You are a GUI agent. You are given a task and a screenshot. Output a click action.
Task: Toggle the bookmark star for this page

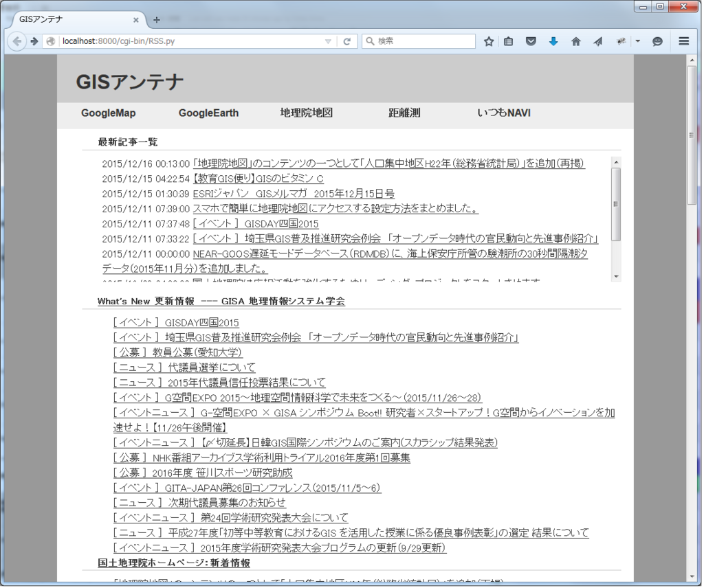click(489, 41)
